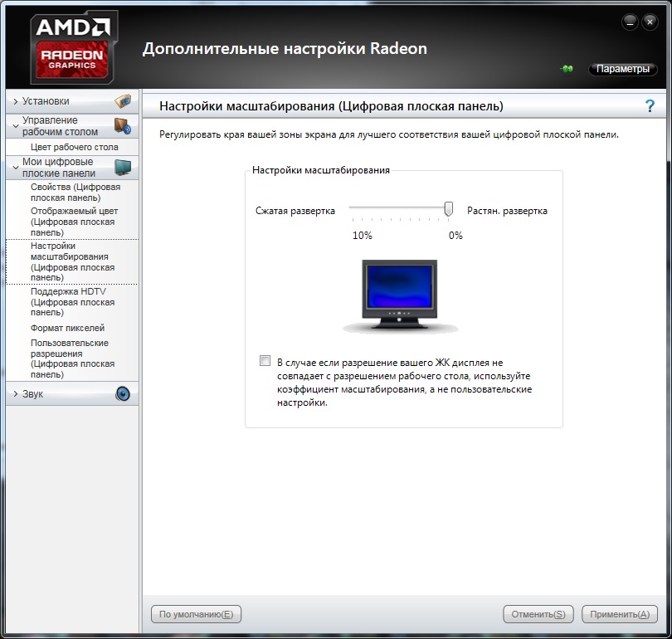
Task: Click the Сжатая развертка label
Action: (x=295, y=211)
